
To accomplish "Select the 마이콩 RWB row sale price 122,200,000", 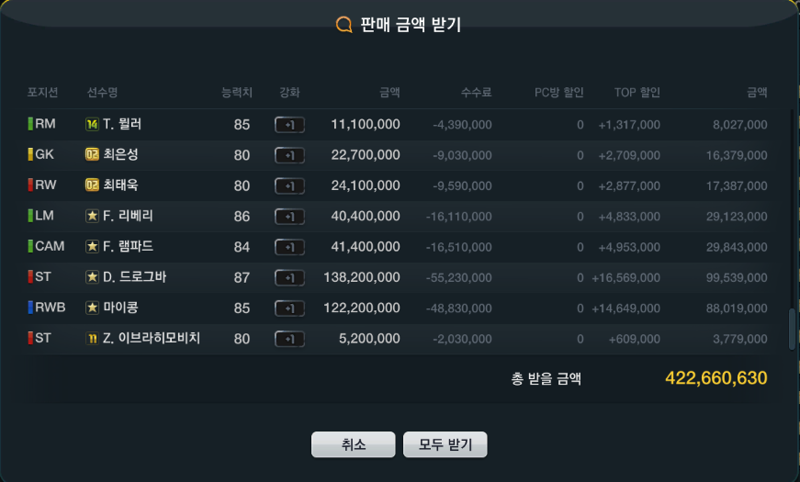I will (362, 308).
